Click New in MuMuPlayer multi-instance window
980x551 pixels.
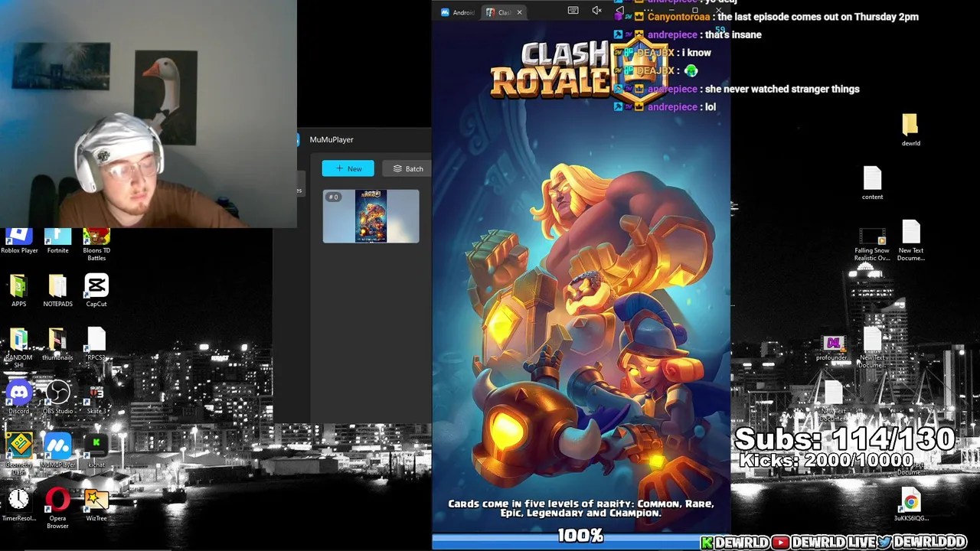click(348, 168)
